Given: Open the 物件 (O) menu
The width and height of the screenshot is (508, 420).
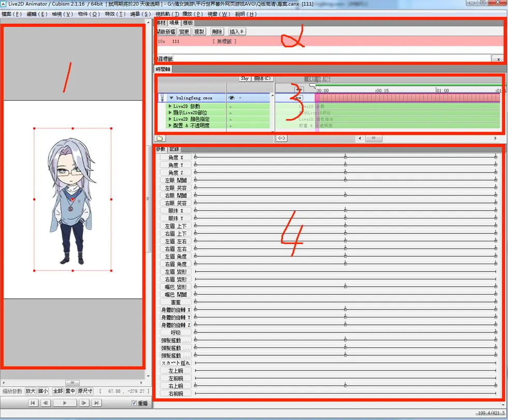Looking at the screenshot, I should (x=89, y=14).
